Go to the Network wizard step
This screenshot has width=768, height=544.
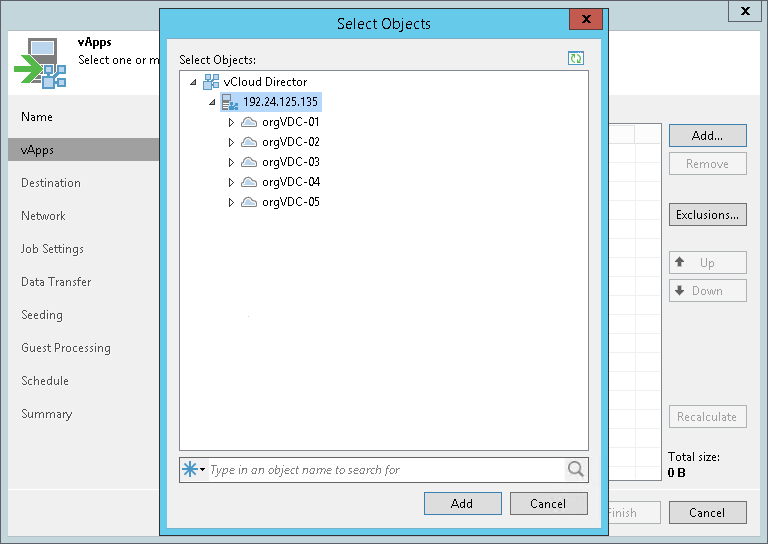[43, 215]
